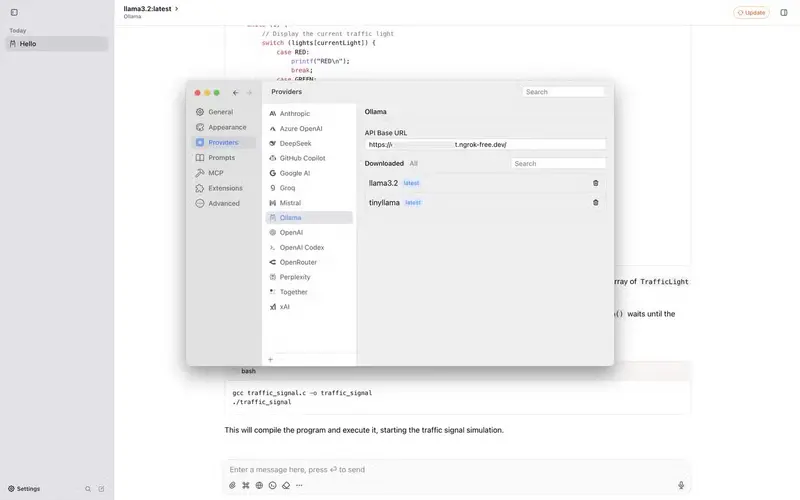Switch to the Downloaded models tab
This screenshot has height=500, width=800.
click(384, 163)
